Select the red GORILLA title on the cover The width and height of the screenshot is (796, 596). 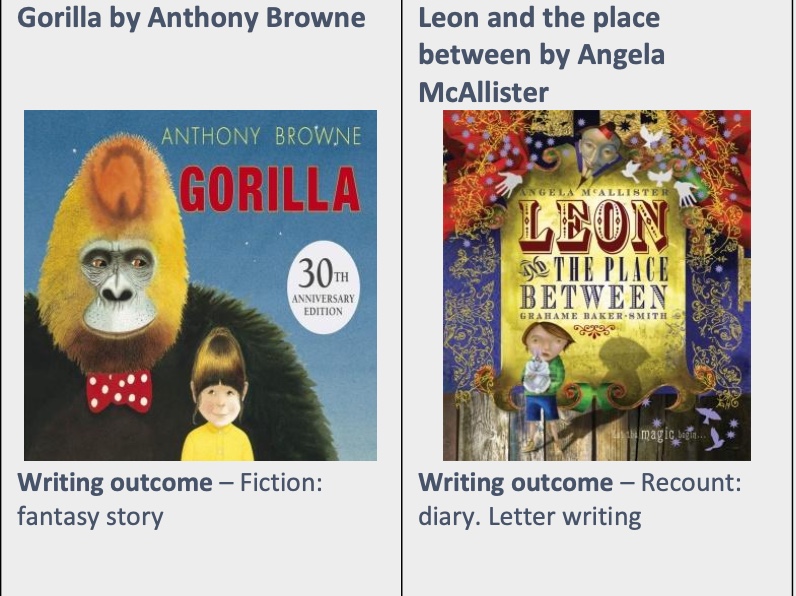(x=270, y=189)
